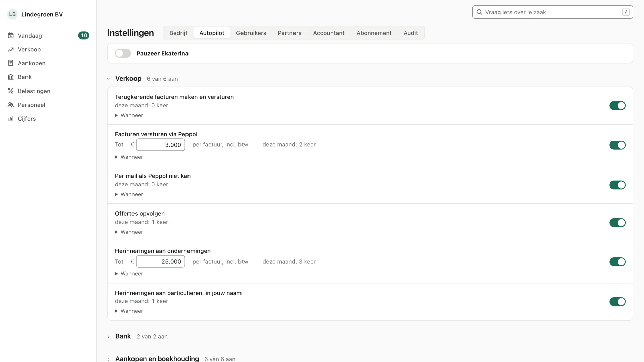
Task: Switch off Per mail als Peppol niet kan
Action: point(618,185)
